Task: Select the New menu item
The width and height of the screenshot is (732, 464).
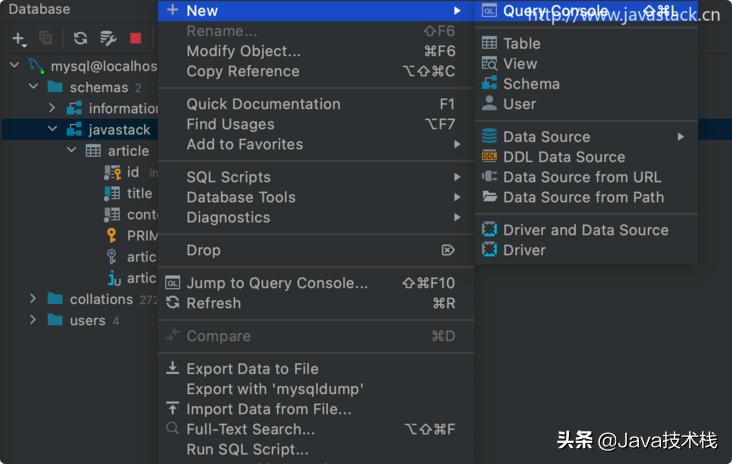Action: click(316, 10)
